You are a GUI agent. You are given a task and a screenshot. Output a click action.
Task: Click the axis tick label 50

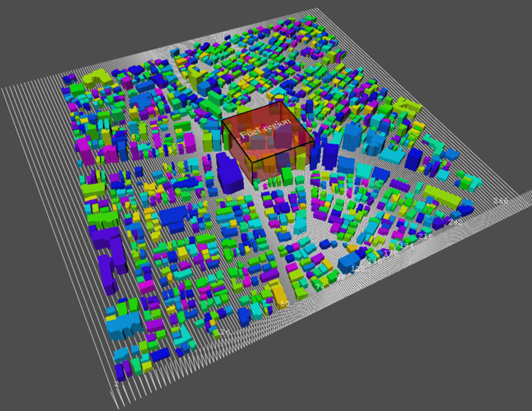(x=285, y=304)
